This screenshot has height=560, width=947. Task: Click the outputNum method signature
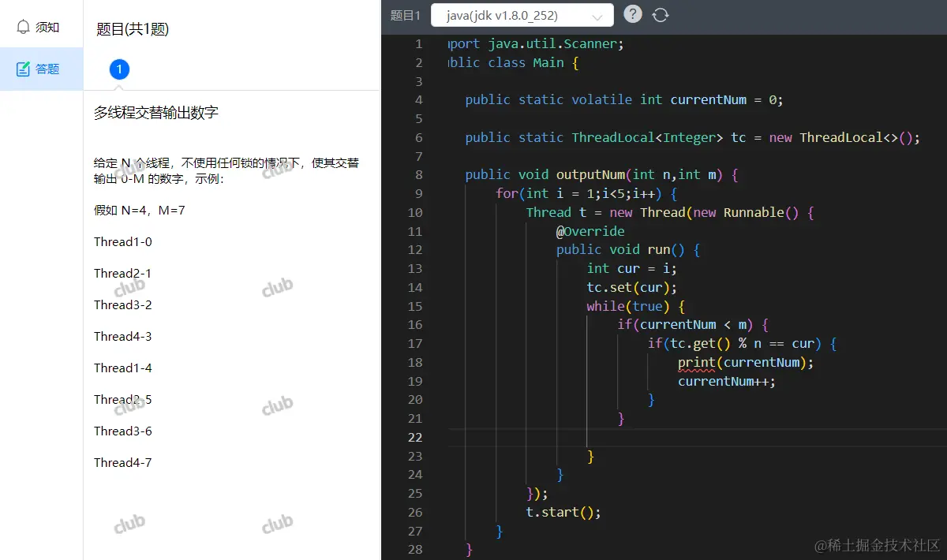(601, 175)
